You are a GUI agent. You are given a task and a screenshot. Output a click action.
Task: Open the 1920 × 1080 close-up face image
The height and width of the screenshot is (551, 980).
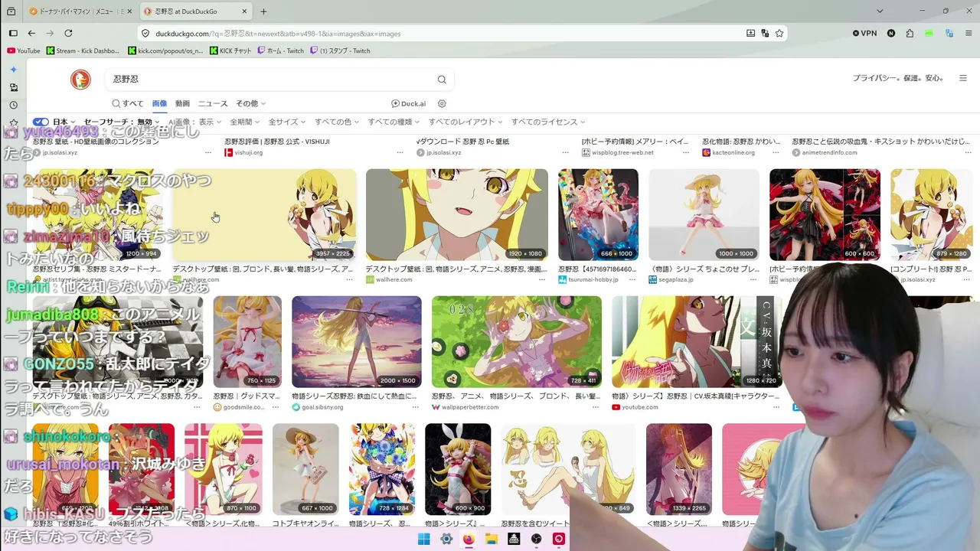point(457,215)
